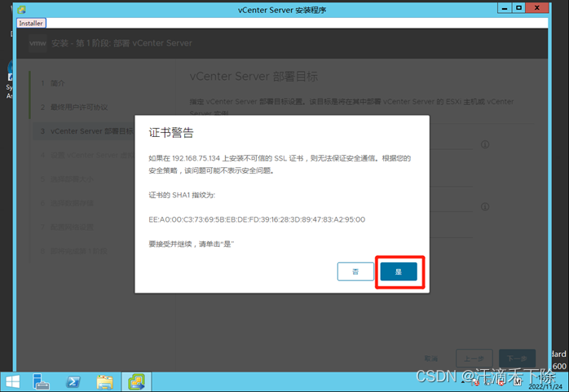Select step 7 配置网络设置 in the sidebar
This screenshot has width=569, height=392.
pos(67,227)
